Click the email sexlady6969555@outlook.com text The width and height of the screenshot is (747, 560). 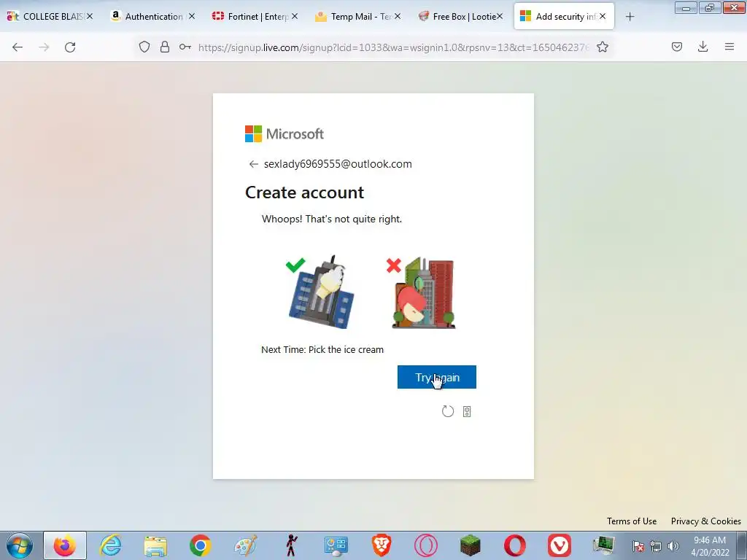[x=338, y=164]
